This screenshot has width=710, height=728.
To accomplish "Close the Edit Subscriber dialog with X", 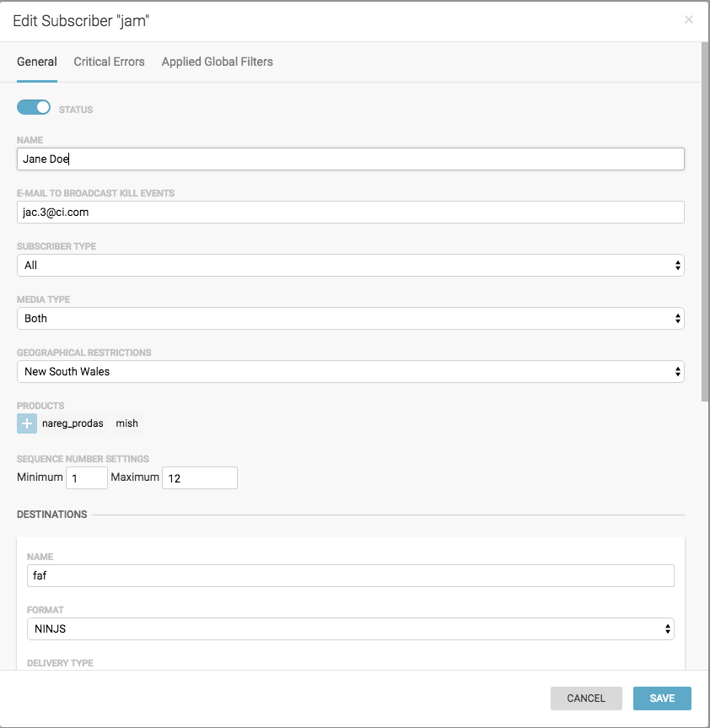I will point(689,19).
